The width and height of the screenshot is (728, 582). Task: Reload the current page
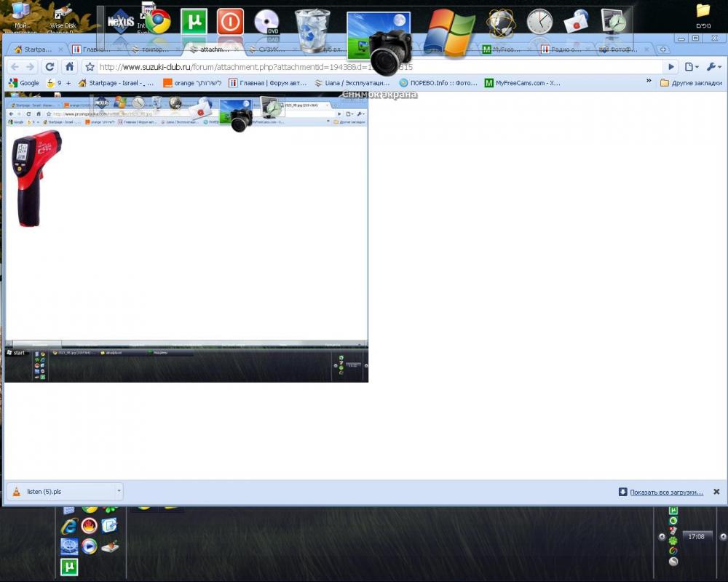50,67
